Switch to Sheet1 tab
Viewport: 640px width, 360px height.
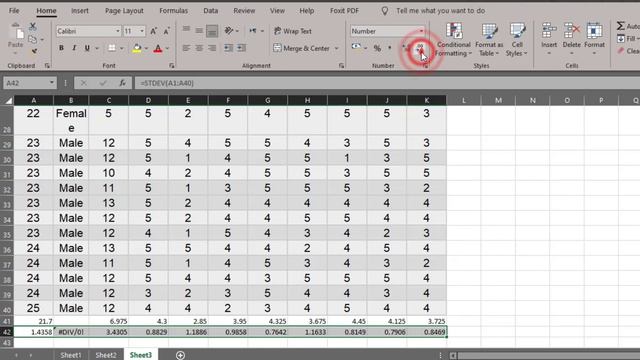coord(71,355)
